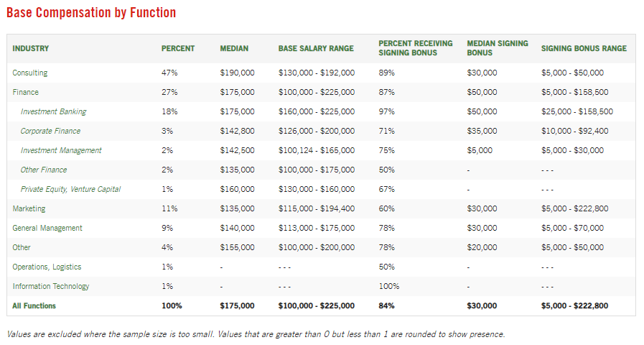Click the MEDIAN SIGNING BONUS column header

coord(497,48)
